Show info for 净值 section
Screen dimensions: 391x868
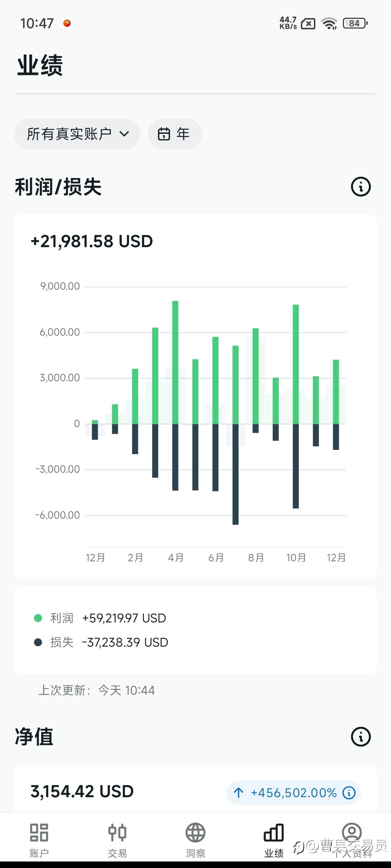click(x=361, y=737)
